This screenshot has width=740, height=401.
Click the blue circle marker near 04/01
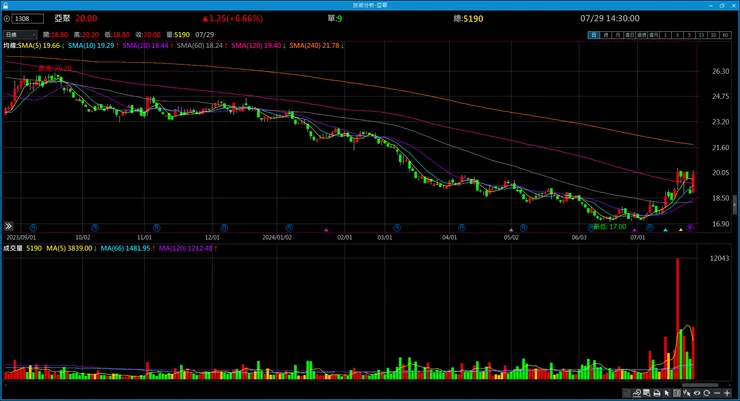click(x=462, y=227)
